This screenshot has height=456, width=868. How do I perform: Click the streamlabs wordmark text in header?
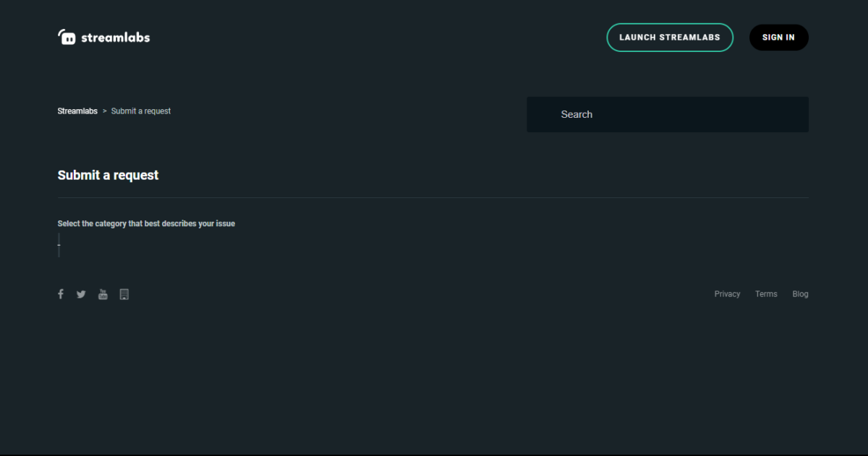point(116,38)
